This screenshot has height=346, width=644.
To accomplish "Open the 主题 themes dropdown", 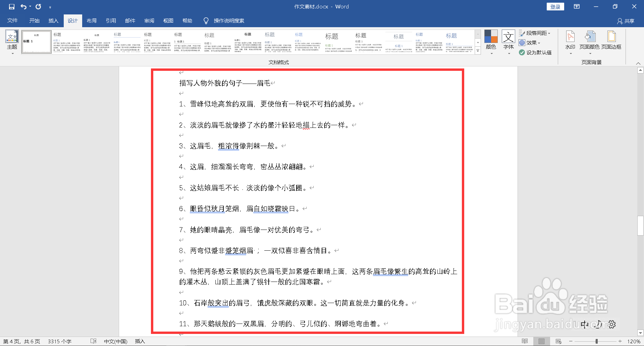I will click(x=12, y=43).
